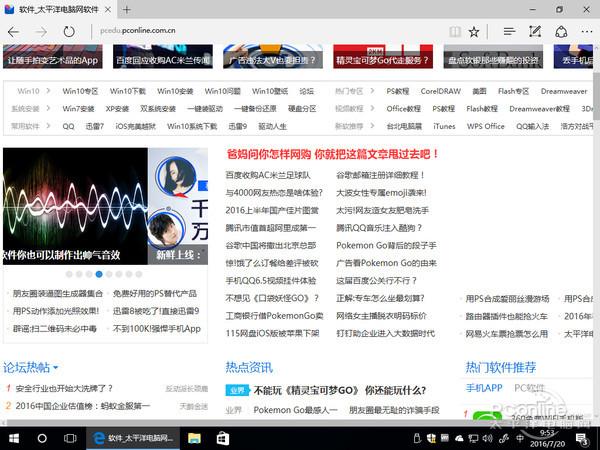Open a new tab with the plus button

click(127, 10)
